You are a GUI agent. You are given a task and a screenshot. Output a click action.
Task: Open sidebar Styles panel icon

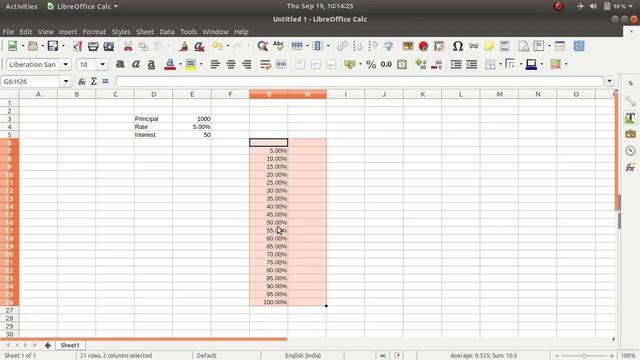[630, 118]
